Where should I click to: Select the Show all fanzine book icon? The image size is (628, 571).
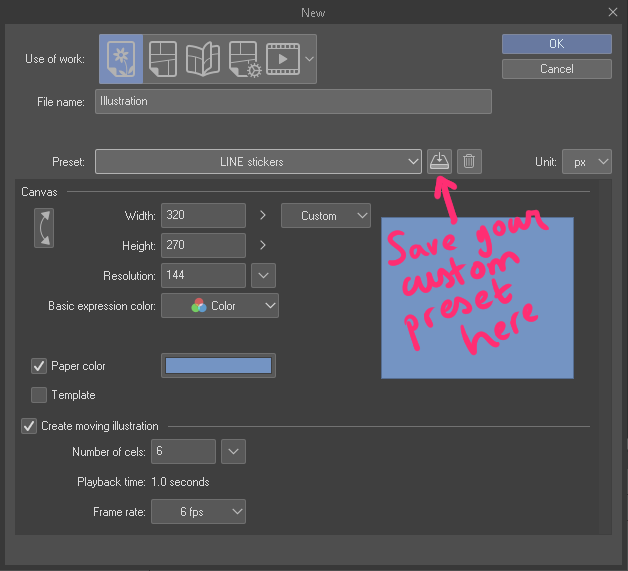point(203,59)
